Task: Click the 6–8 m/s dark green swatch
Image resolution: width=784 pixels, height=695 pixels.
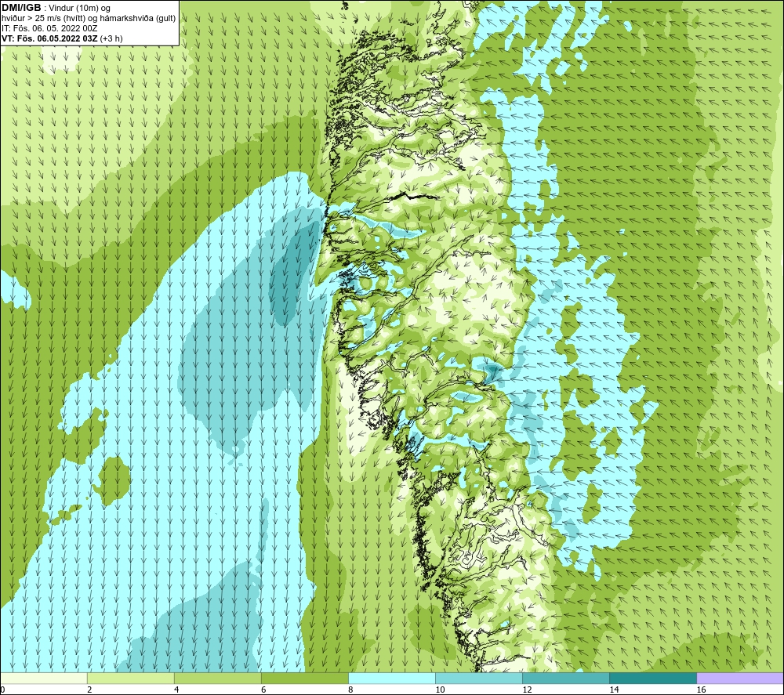Action: (304, 678)
